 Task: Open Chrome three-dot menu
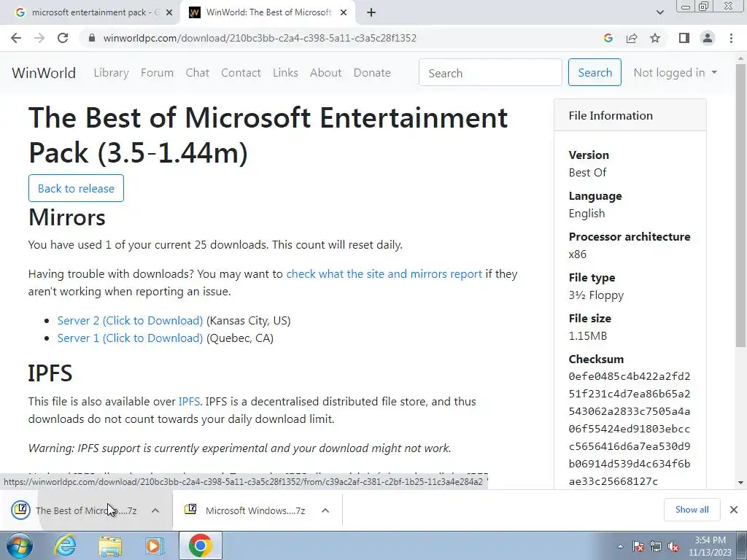click(731, 38)
